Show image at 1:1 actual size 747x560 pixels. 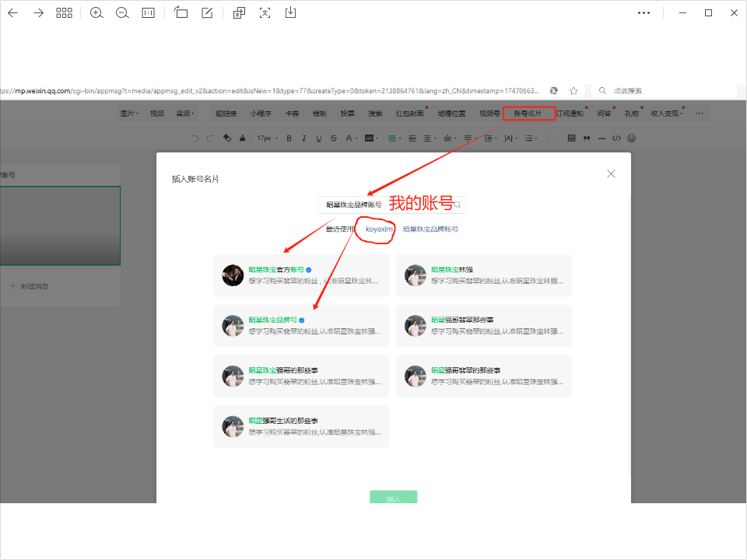pos(148,13)
